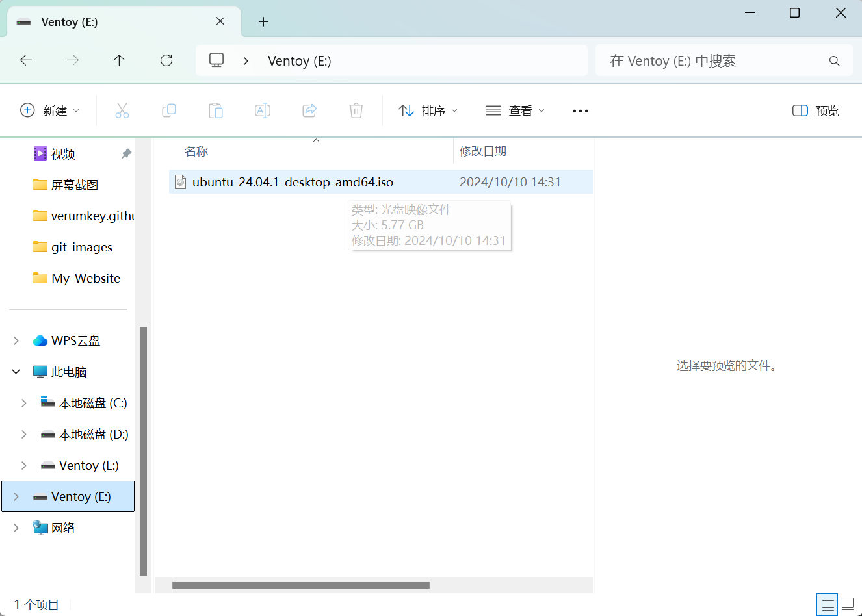This screenshot has height=616, width=862.
Task: Close the Ventoy (E:) tab
Action: tap(220, 21)
